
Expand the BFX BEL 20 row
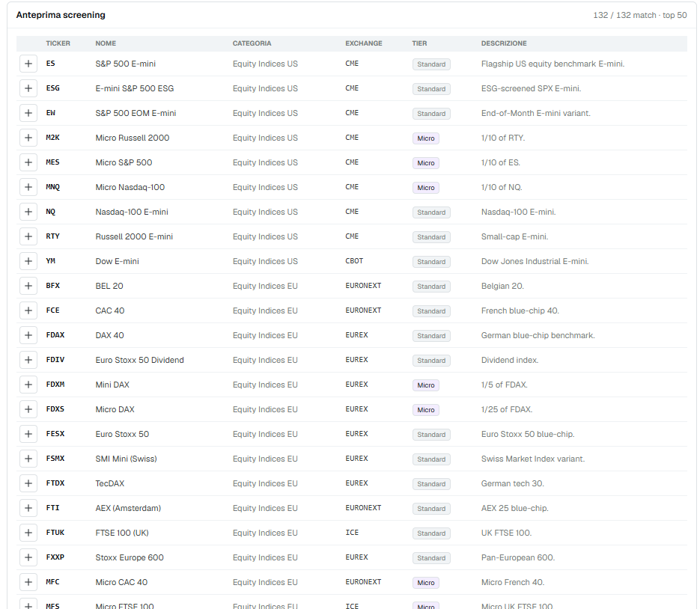[28, 286]
